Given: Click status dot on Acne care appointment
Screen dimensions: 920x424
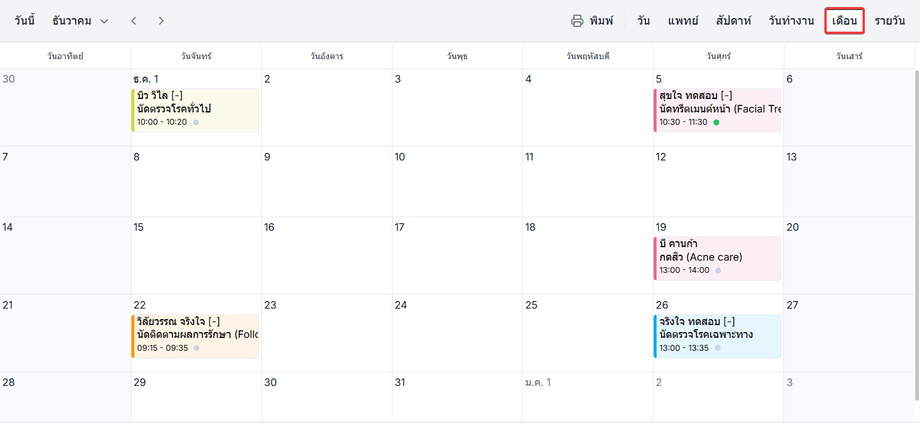Looking at the screenshot, I should coord(718,270).
